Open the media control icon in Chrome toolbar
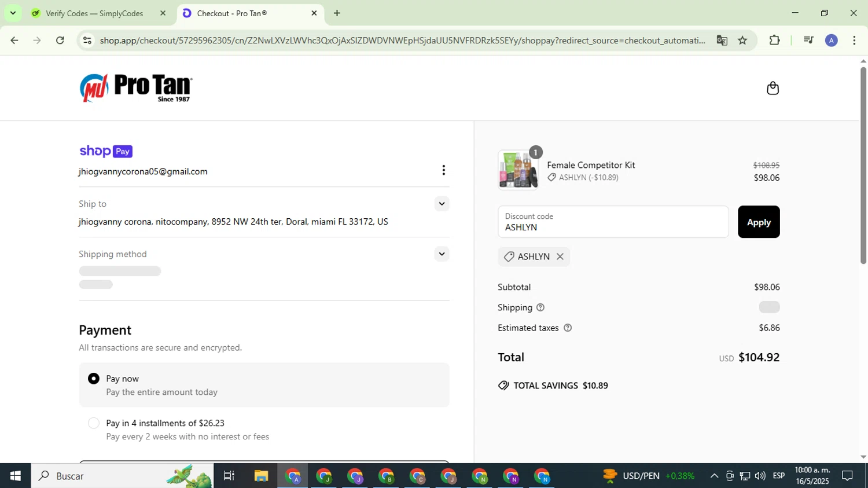Viewport: 868px width, 488px height. 808,41
